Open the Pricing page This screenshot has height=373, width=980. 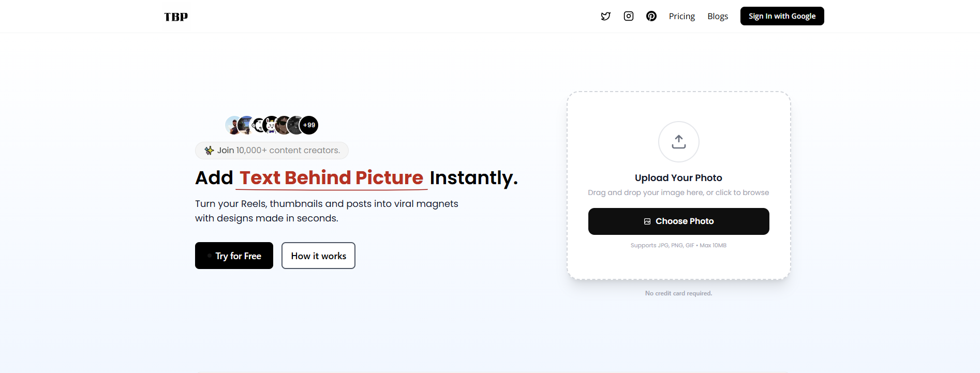tap(681, 17)
